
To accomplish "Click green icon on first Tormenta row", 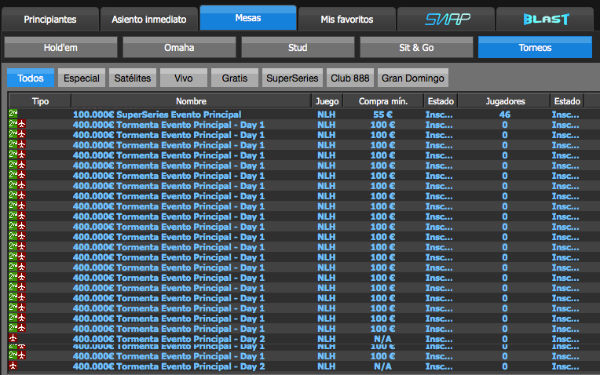I will [x=13, y=124].
